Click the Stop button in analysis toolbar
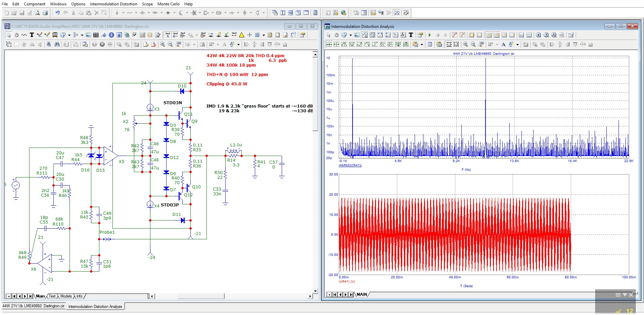The width and height of the screenshot is (644, 315). pos(438,35)
